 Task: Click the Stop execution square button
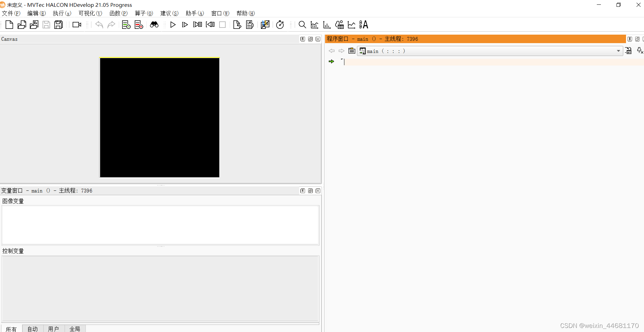click(223, 25)
